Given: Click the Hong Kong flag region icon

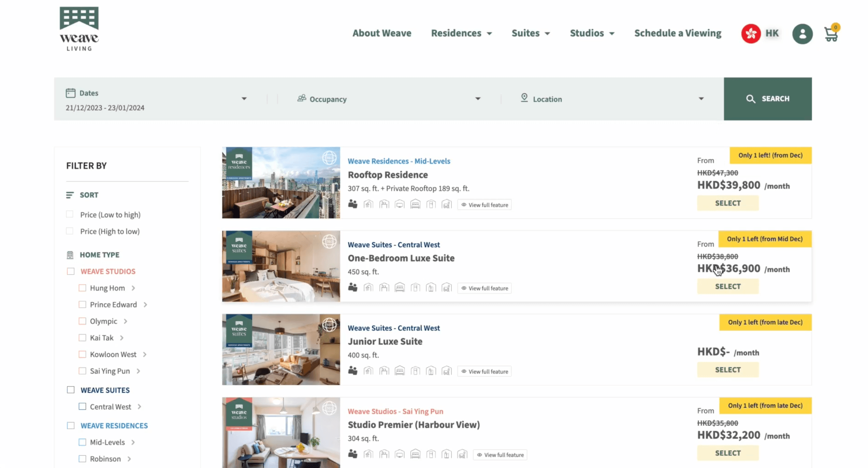Looking at the screenshot, I should click(x=750, y=33).
